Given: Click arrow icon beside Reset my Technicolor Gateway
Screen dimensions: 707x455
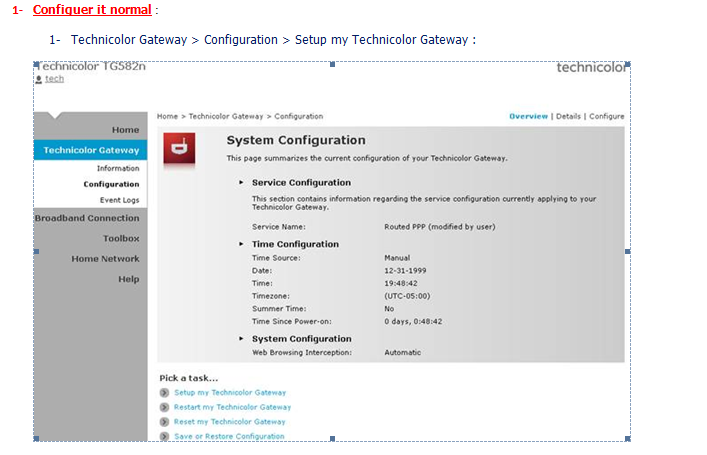Looking at the screenshot, I should (164, 422).
